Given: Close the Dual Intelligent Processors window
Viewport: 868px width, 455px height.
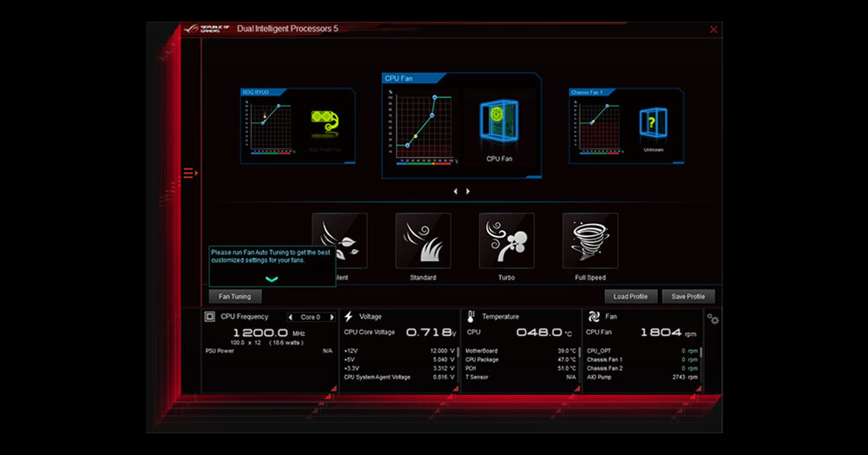Looking at the screenshot, I should point(713,30).
